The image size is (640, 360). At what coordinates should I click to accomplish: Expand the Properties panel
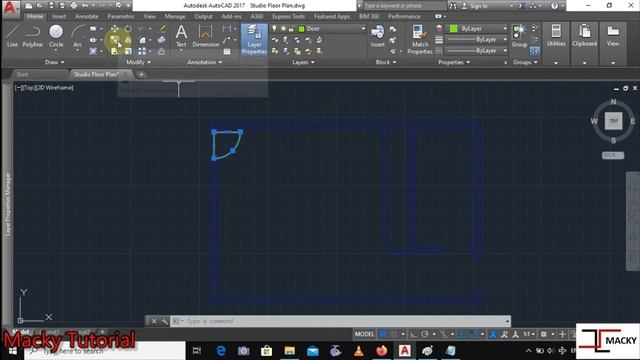454,62
